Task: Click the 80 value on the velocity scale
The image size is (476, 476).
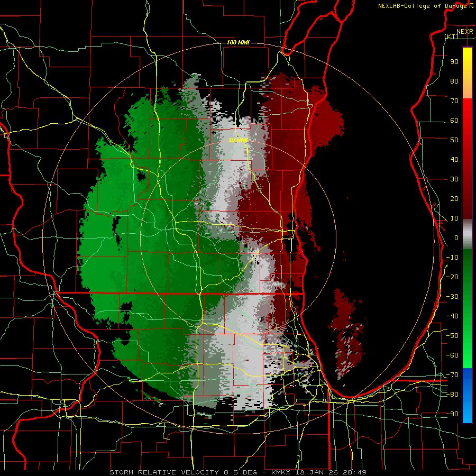Action: [x=454, y=81]
